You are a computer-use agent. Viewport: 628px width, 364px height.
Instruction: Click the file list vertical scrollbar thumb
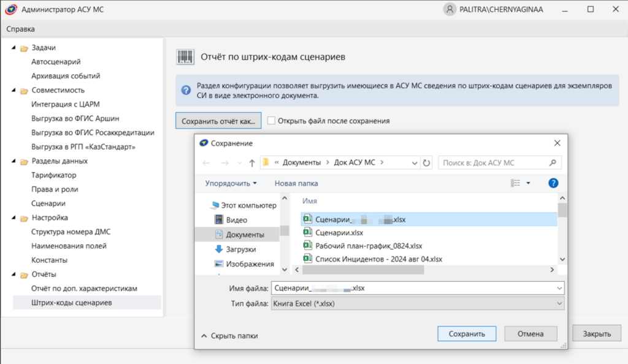tap(562, 210)
